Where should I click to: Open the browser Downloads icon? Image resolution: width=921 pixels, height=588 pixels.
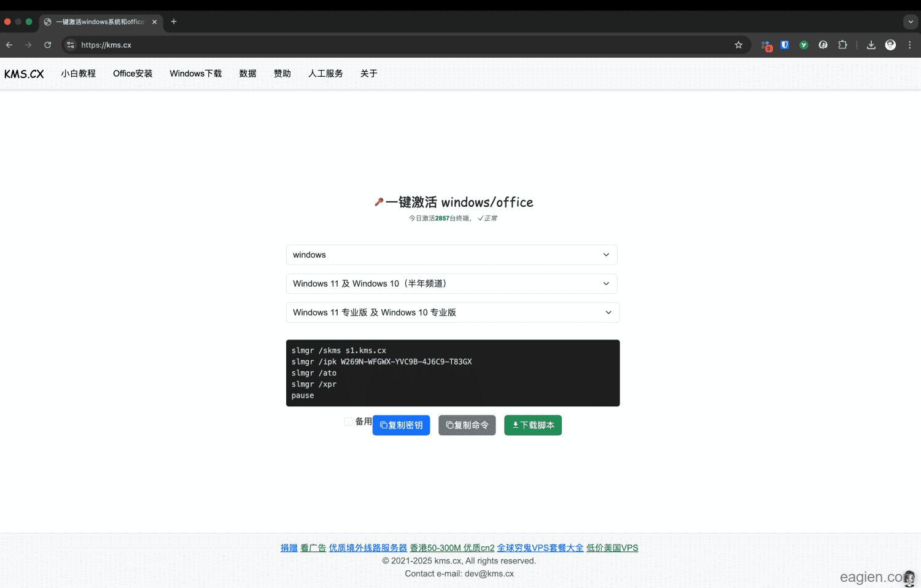[x=871, y=45]
